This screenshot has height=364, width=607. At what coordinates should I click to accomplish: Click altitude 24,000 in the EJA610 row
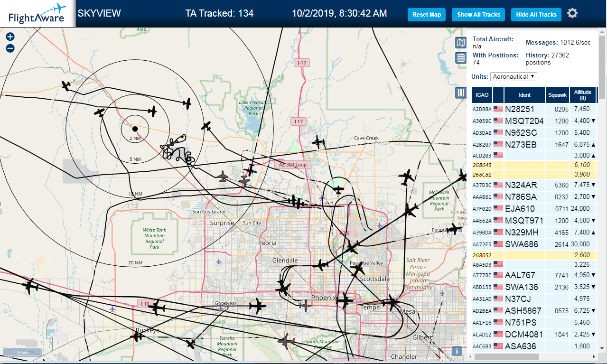click(x=581, y=208)
